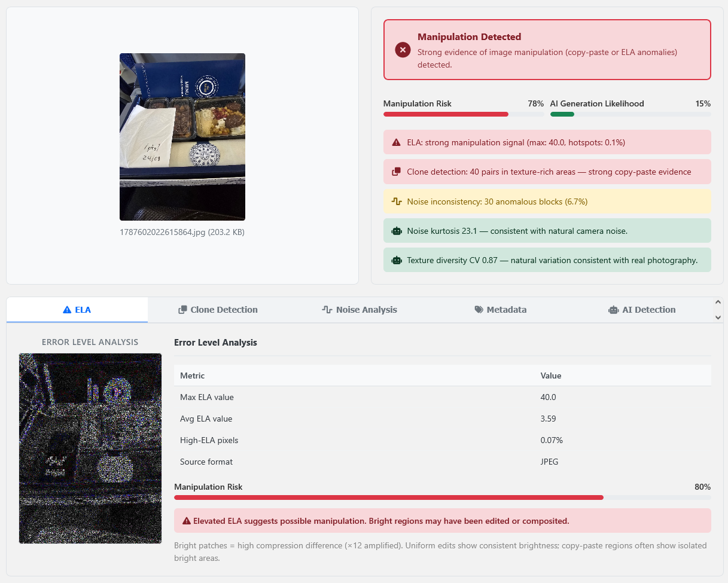Select the ELA tab

[x=77, y=310]
